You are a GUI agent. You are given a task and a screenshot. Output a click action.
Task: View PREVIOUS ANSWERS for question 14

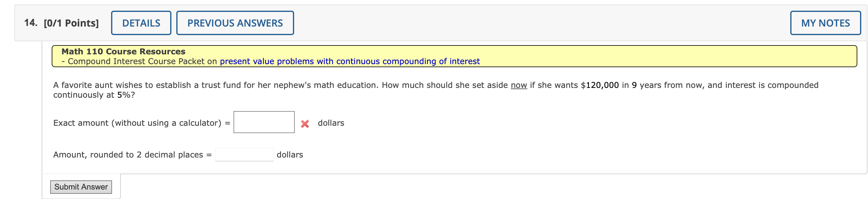click(235, 23)
